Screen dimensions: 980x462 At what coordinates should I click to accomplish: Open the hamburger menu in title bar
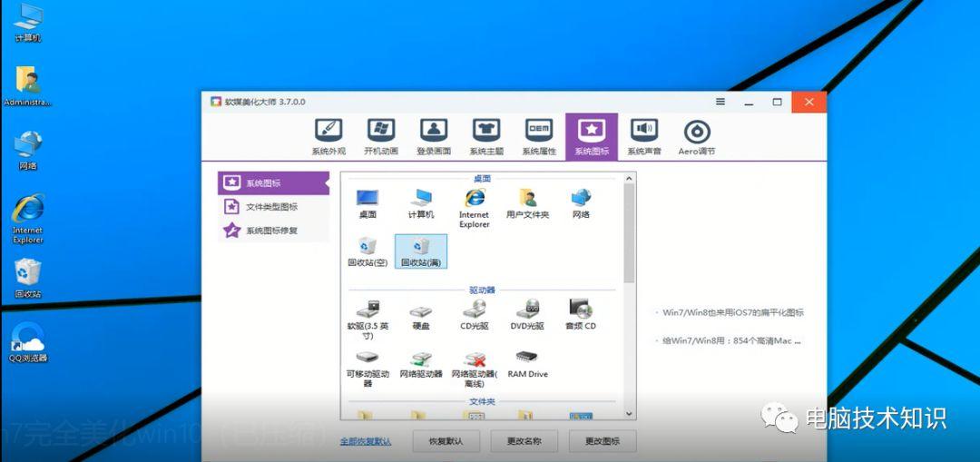click(x=720, y=102)
